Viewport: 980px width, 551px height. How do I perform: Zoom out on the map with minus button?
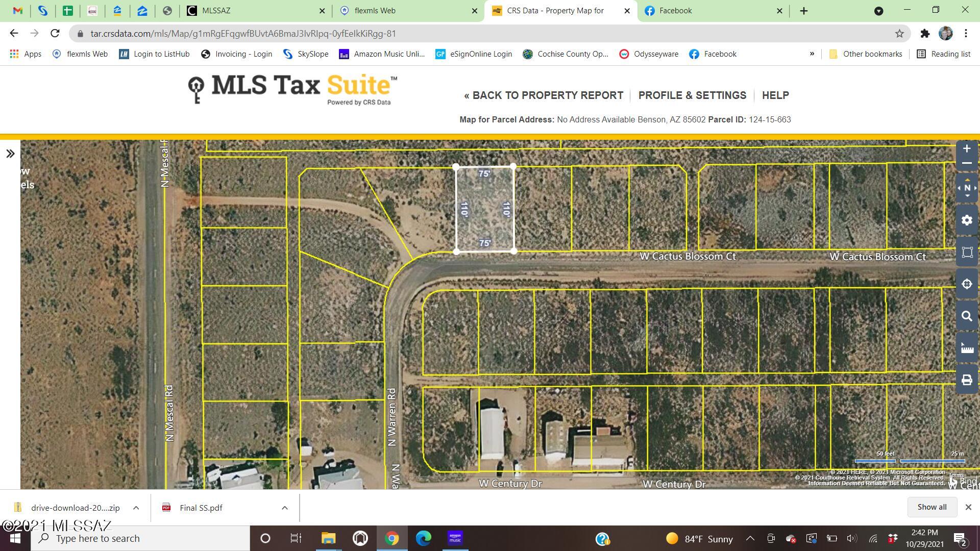[966, 163]
